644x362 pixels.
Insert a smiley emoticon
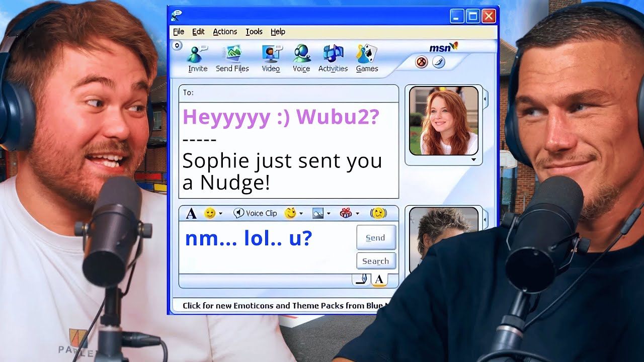(x=209, y=213)
